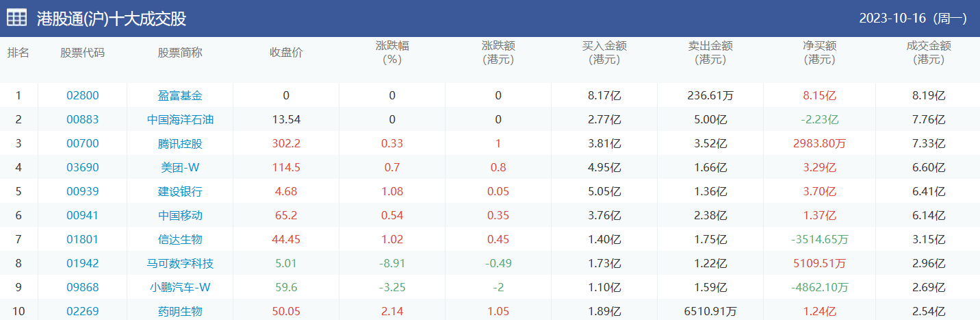This screenshot has height=320, width=980.
Task: Click stock code 03690
Action: [82, 168]
